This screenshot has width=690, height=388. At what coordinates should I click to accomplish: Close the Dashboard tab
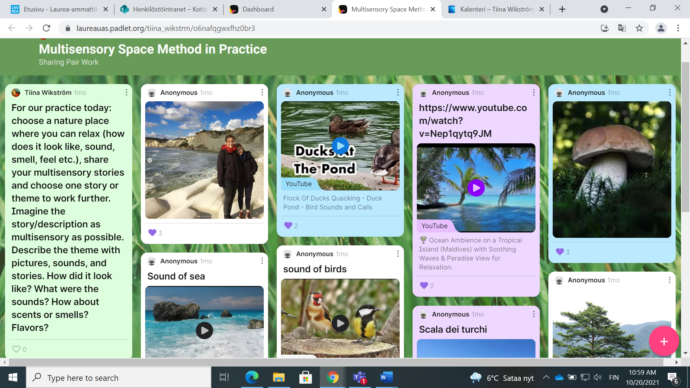pyautogui.click(x=323, y=9)
